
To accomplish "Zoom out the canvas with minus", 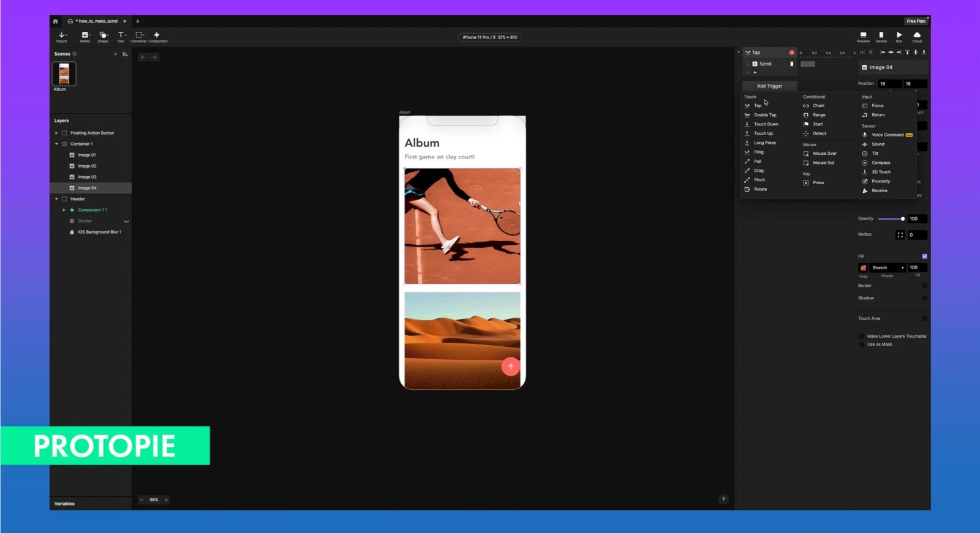I will [x=141, y=500].
